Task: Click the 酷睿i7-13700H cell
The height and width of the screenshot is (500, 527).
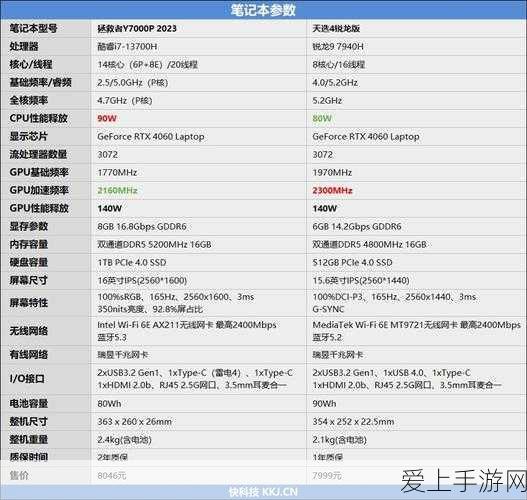Action: point(127,46)
